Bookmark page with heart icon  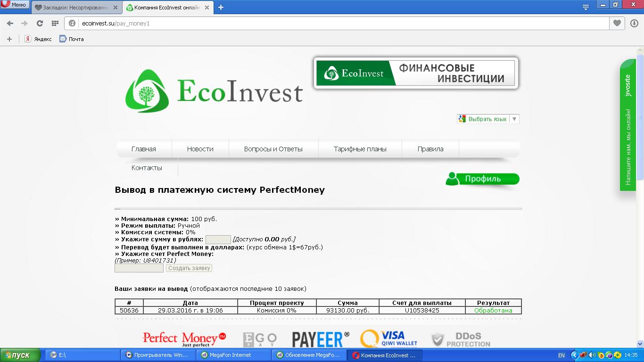617,23
